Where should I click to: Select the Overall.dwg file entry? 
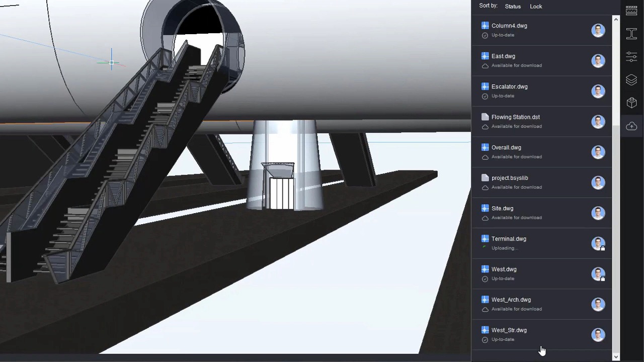click(x=506, y=148)
